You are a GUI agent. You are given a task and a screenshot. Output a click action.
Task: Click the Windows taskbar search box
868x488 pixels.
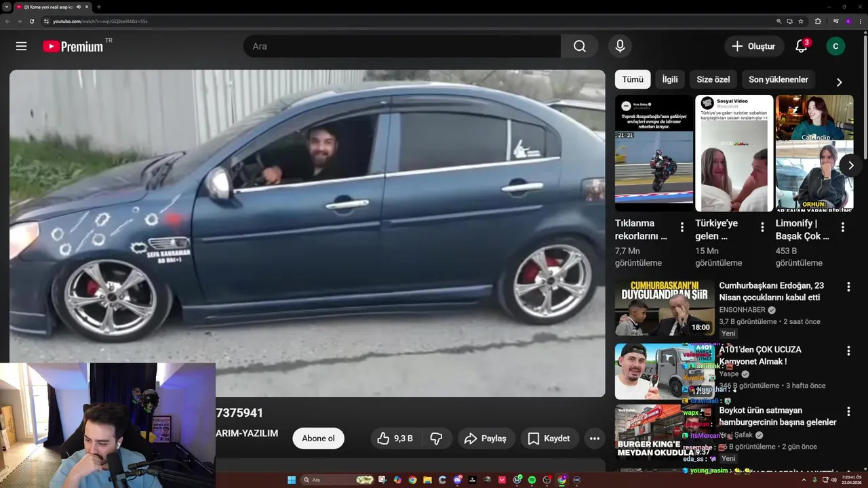pos(337,480)
